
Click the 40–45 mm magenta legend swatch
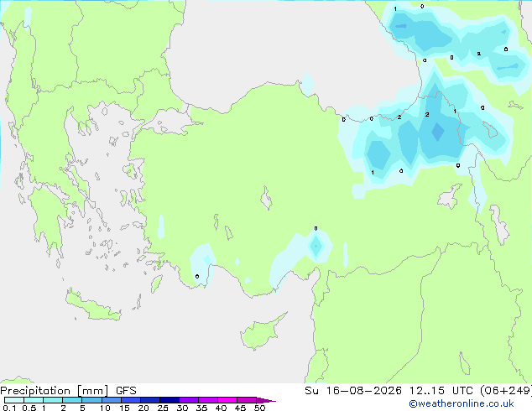[x=227, y=400]
